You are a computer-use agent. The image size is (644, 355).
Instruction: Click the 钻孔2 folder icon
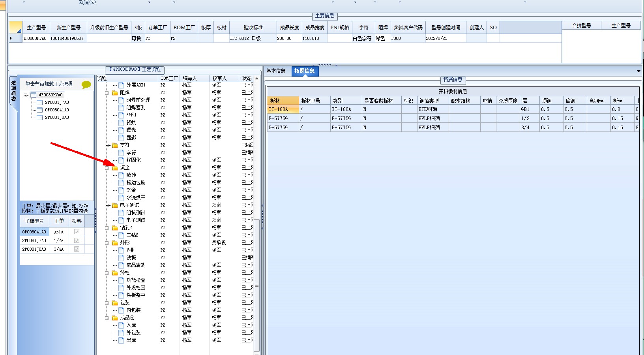(115, 228)
